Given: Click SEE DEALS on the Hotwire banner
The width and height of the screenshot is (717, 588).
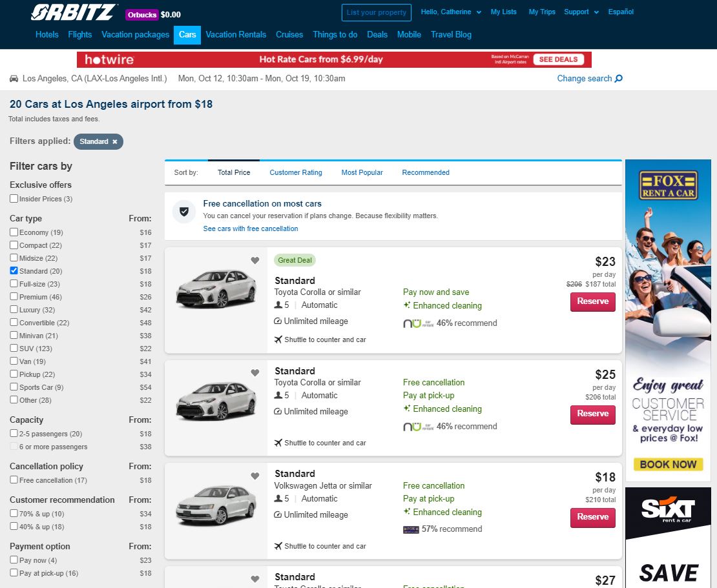Looking at the screenshot, I should click(x=558, y=59).
